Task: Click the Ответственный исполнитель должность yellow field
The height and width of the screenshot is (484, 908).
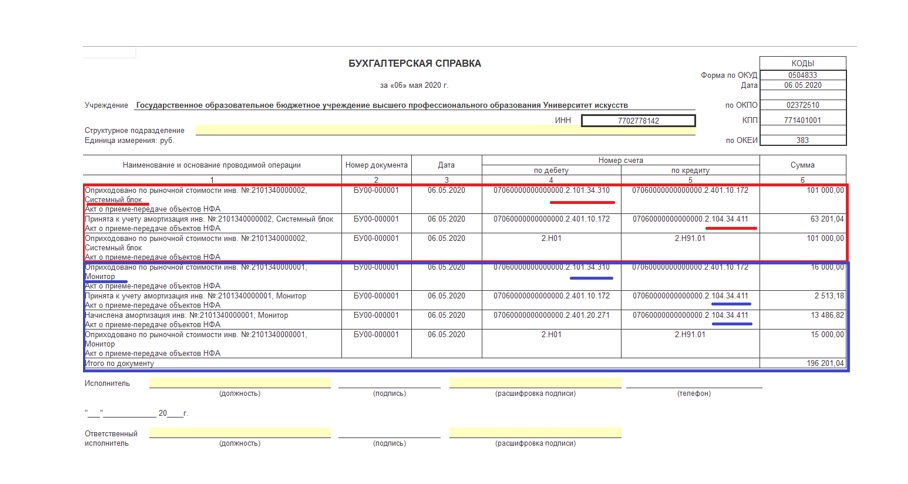Action: click(239, 433)
